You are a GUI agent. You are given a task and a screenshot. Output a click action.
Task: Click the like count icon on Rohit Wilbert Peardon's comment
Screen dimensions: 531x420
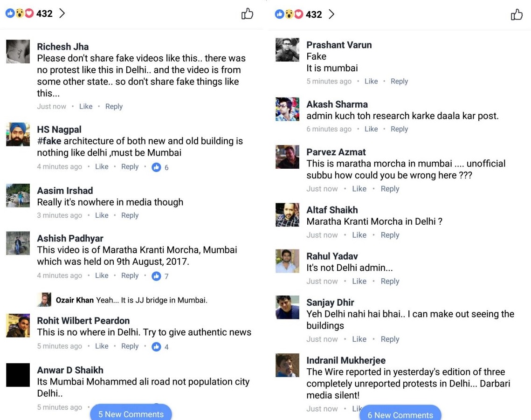pyautogui.click(x=156, y=346)
